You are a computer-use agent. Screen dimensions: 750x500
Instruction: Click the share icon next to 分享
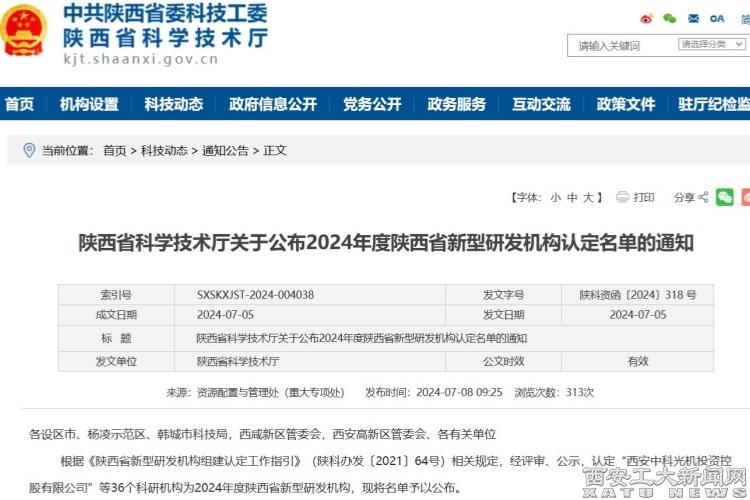[x=703, y=197]
